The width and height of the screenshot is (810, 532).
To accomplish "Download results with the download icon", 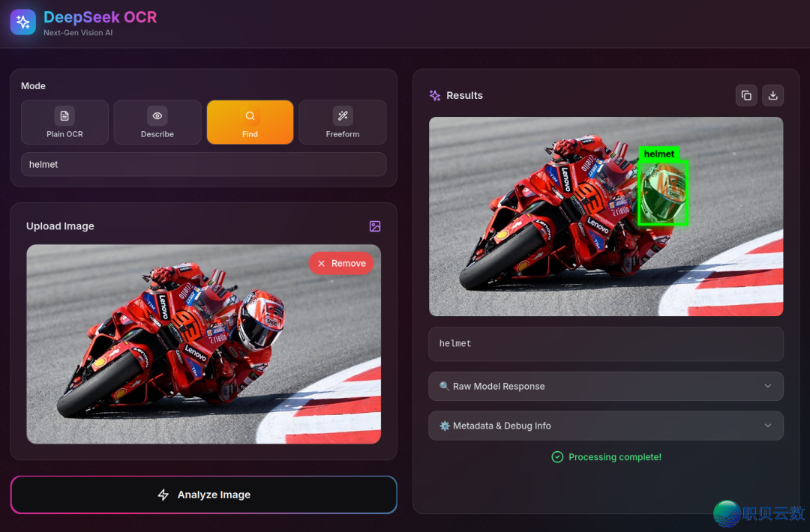I will pos(772,95).
